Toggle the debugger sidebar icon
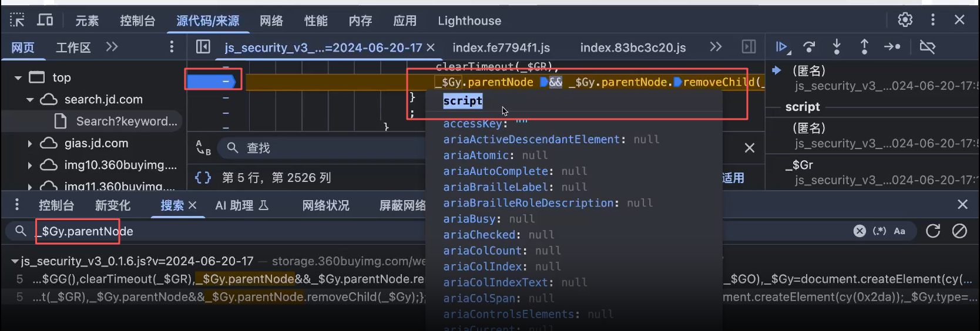This screenshot has height=331, width=980. [x=749, y=47]
